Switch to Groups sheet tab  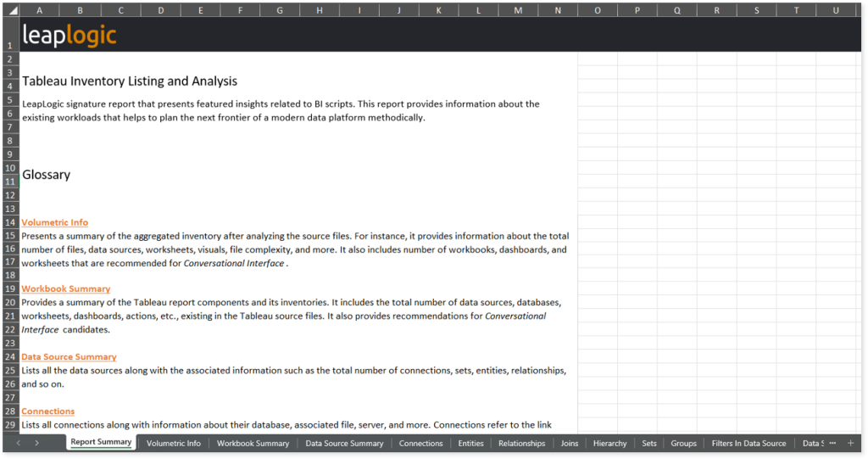[683, 444]
